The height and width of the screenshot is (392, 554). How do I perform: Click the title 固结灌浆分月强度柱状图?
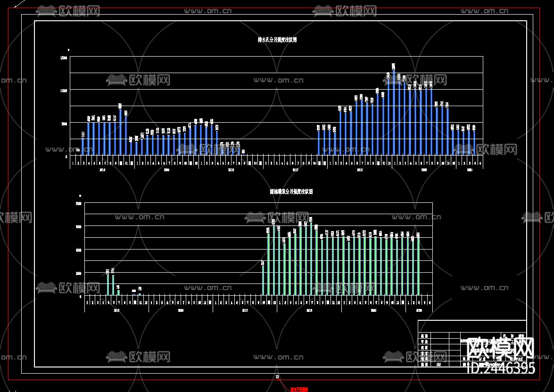click(x=291, y=192)
